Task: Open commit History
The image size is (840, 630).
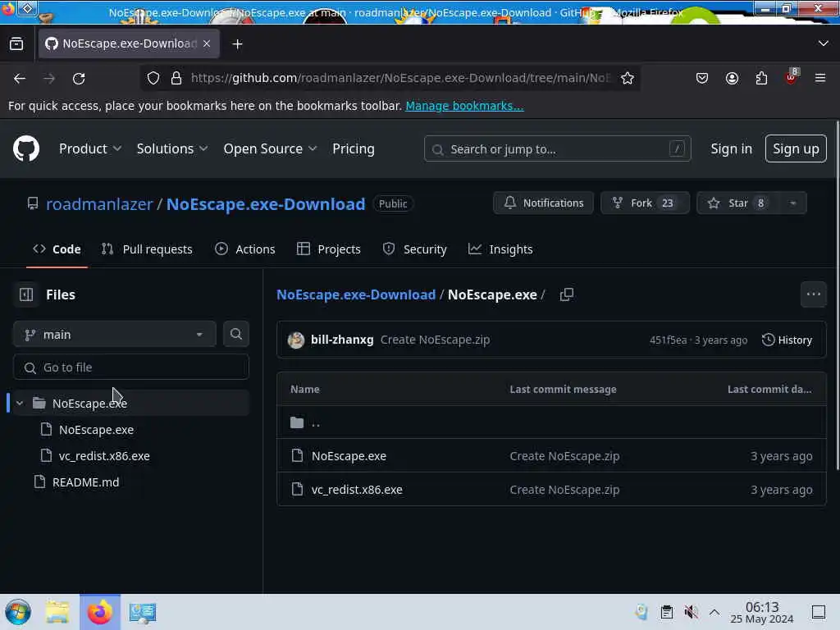Action: click(x=787, y=340)
